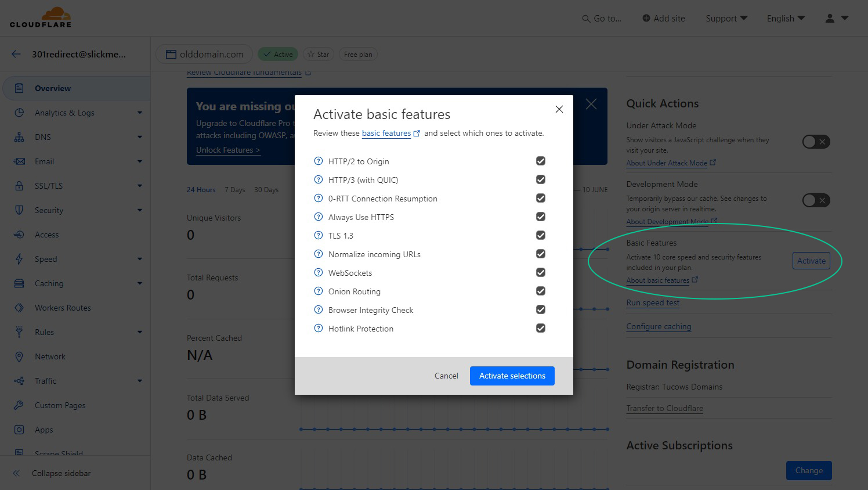Viewport: 868px width, 490px height.
Task: Click the SSL/TLS lock sidebar icon
Action: (x=19, y=186)
